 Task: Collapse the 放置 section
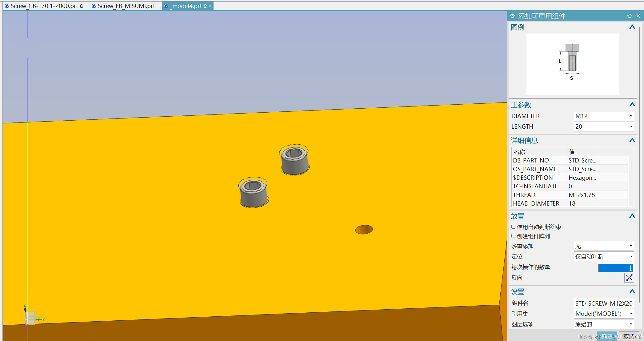click(632, 216)
